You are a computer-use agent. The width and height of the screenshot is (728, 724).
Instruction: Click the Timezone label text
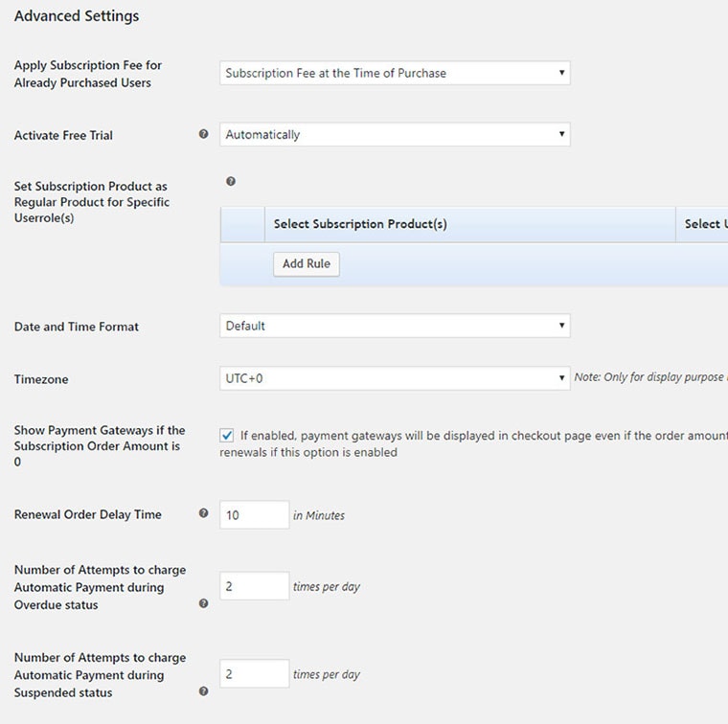point(41,379)
